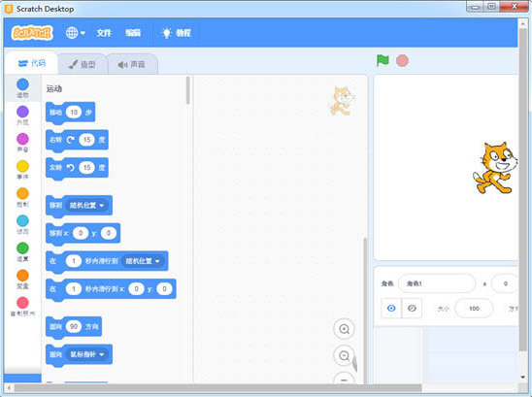Screen dimensions: 532x397
Task: Hide the sprite with crossed-eye button
Action: (412, 308)
